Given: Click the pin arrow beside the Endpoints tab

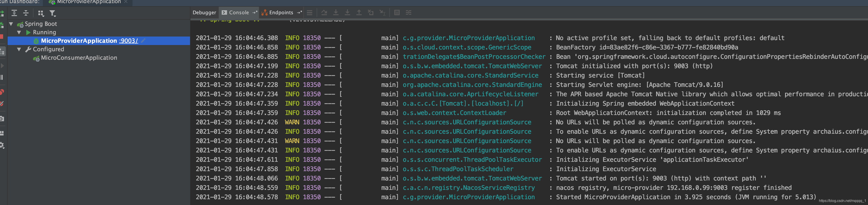Looking at the screenshot, I should click(x=300, y=12).
